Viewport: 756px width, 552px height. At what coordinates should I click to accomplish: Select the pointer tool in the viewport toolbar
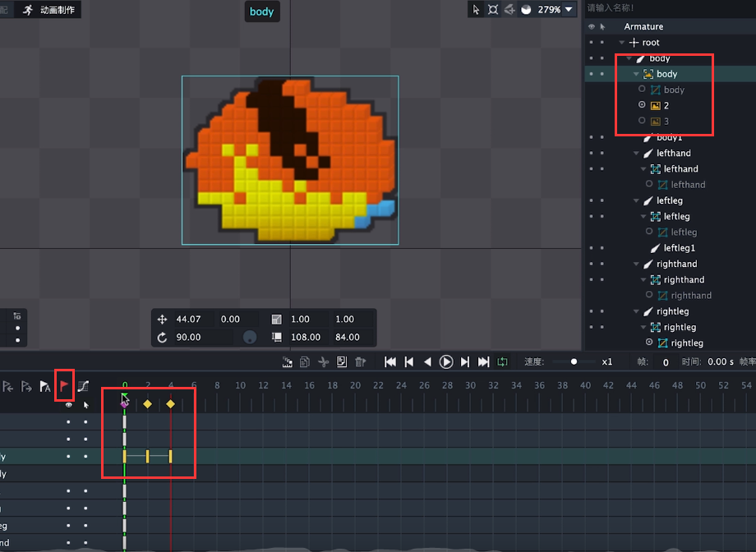(476, 10)
